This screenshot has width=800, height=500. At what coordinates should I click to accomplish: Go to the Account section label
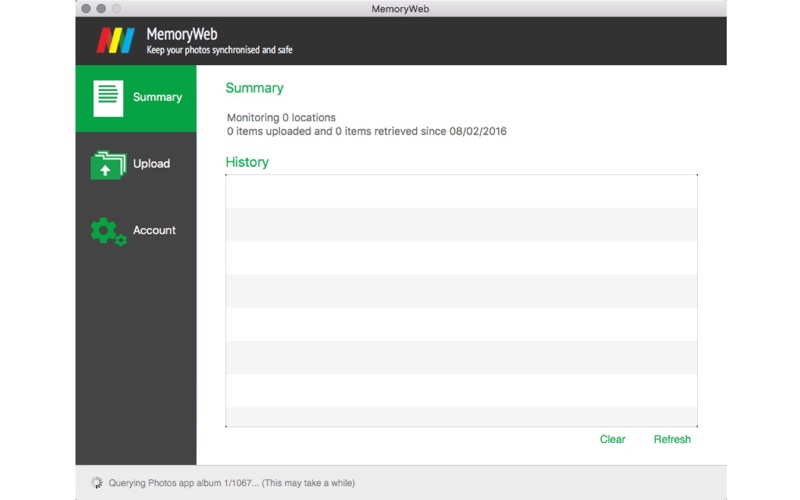tap(154, 231)
